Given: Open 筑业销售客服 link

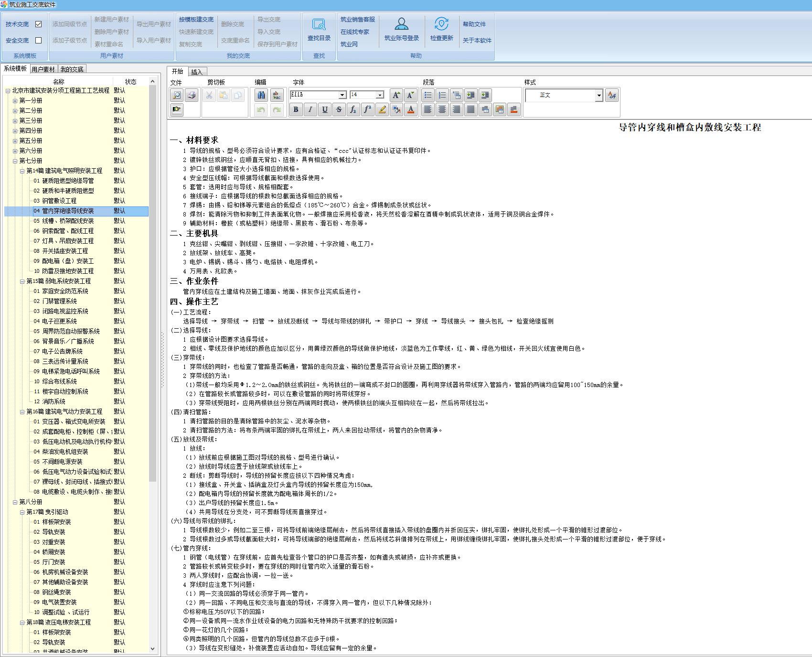Looking at the screenshot, I should (x=358, y=20).
